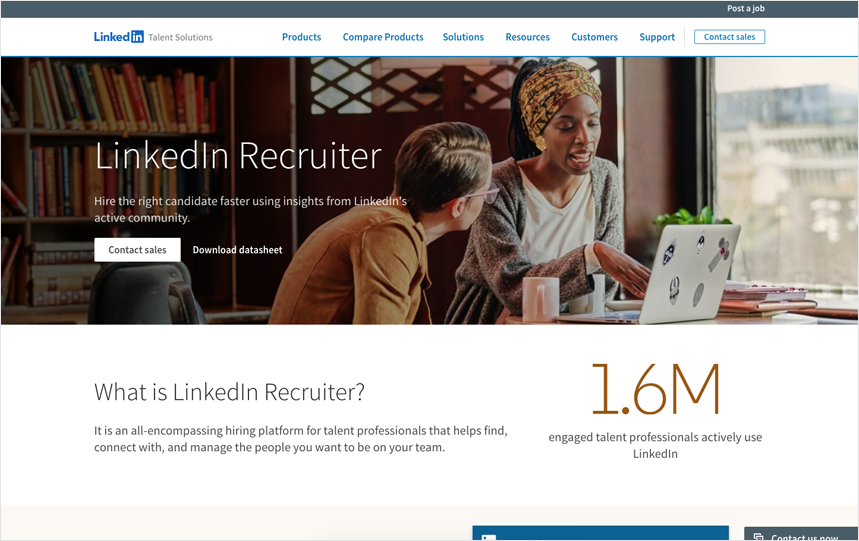Click the chat icon beside Contact us now
This screenshot has height=541, width=859.
(x=758, y=537)
